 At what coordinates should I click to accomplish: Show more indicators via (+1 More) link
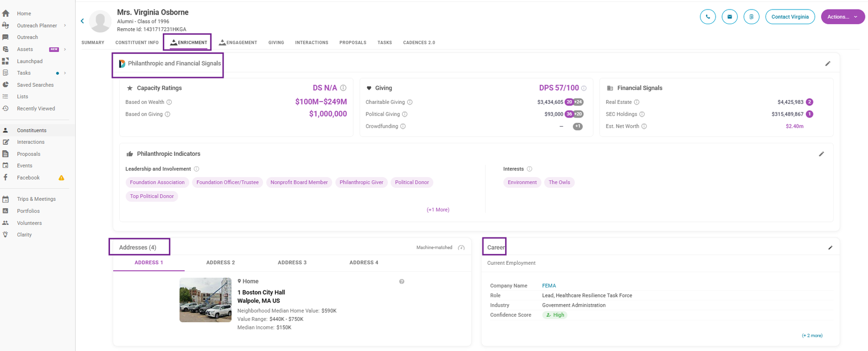click(438, 210)
